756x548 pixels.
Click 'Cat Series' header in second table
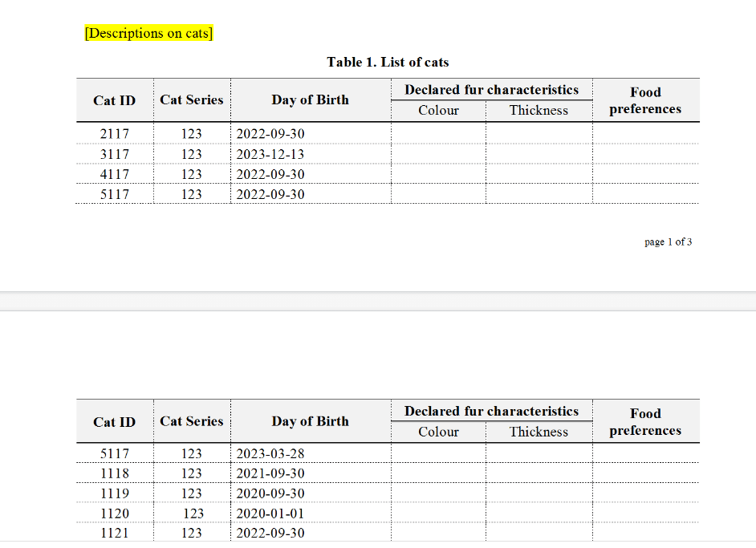click(x=192, y=421)
